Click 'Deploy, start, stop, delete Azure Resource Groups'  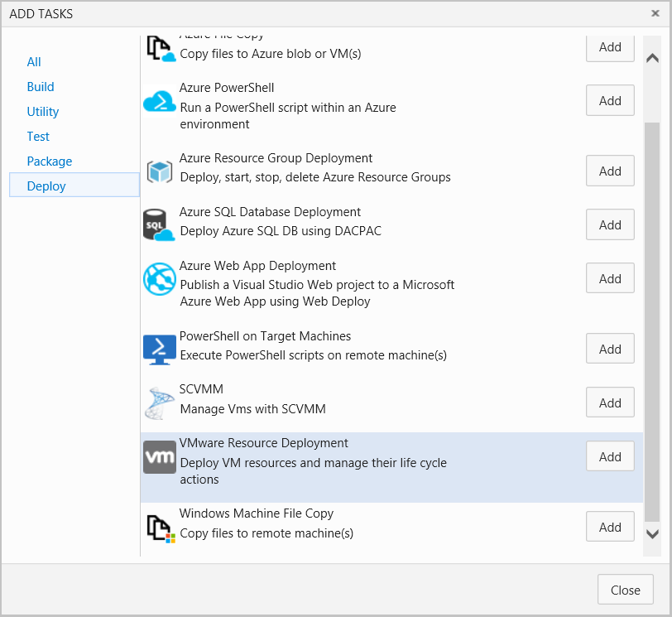tap(315, 177)
